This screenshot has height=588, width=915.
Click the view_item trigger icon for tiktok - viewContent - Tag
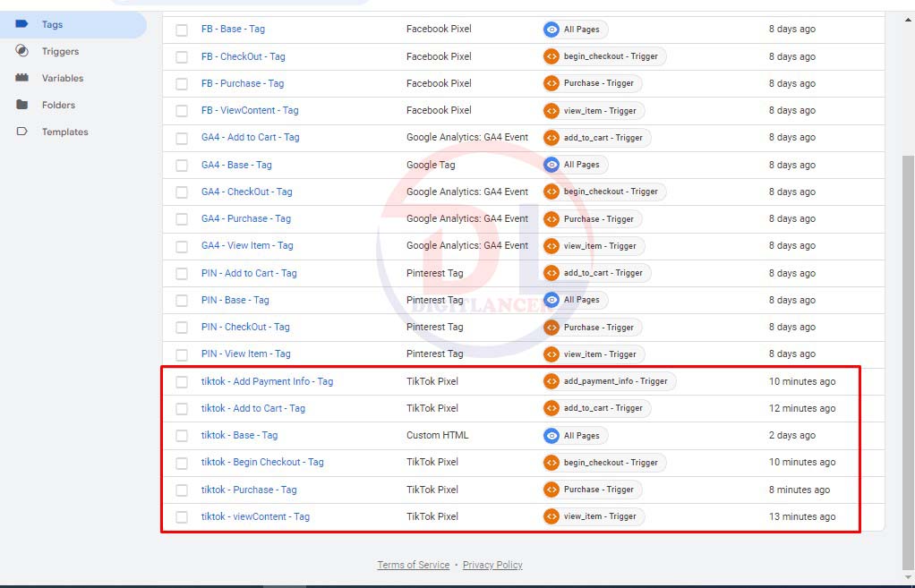pos(551,516)
